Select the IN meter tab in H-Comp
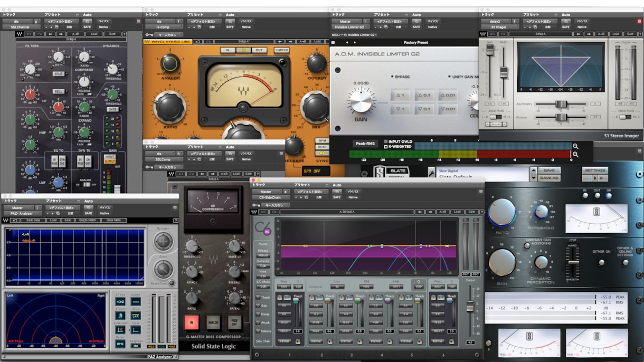Screen dimensions: 644x362 (228, 50)
